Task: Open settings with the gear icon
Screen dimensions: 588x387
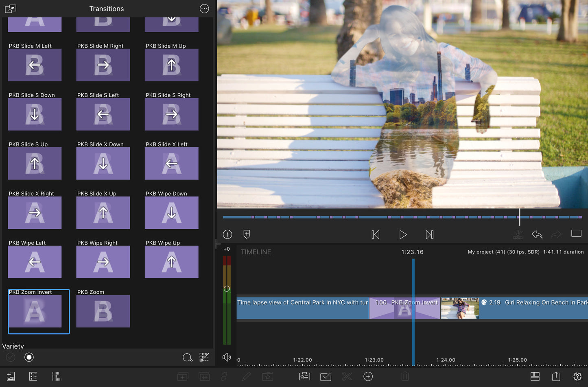Action: 577,376
